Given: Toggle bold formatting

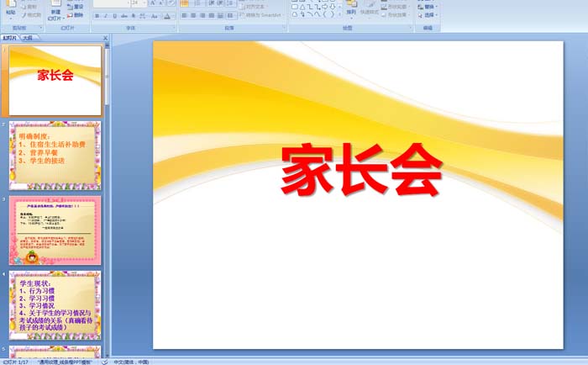Looking at the screenshot, I should click(x=97, y=16).
